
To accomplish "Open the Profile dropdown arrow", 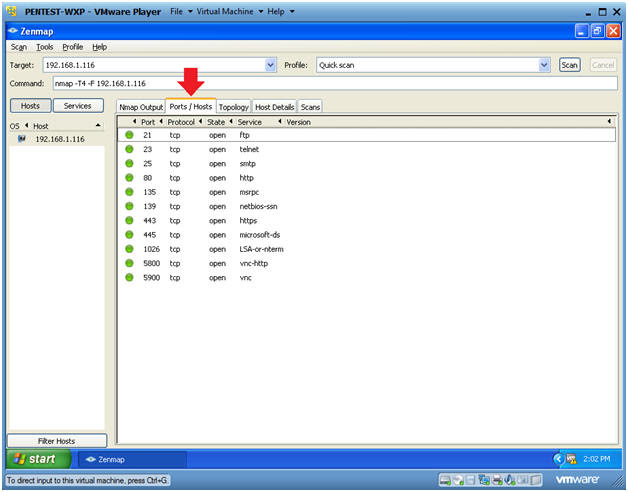I will coord(544,65).
